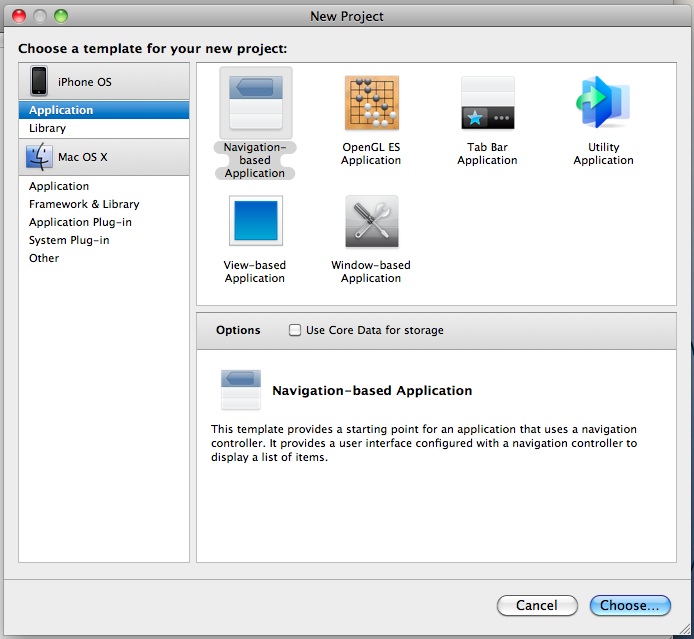
Task: Close the New Project window
Action: tap(19, 16)
